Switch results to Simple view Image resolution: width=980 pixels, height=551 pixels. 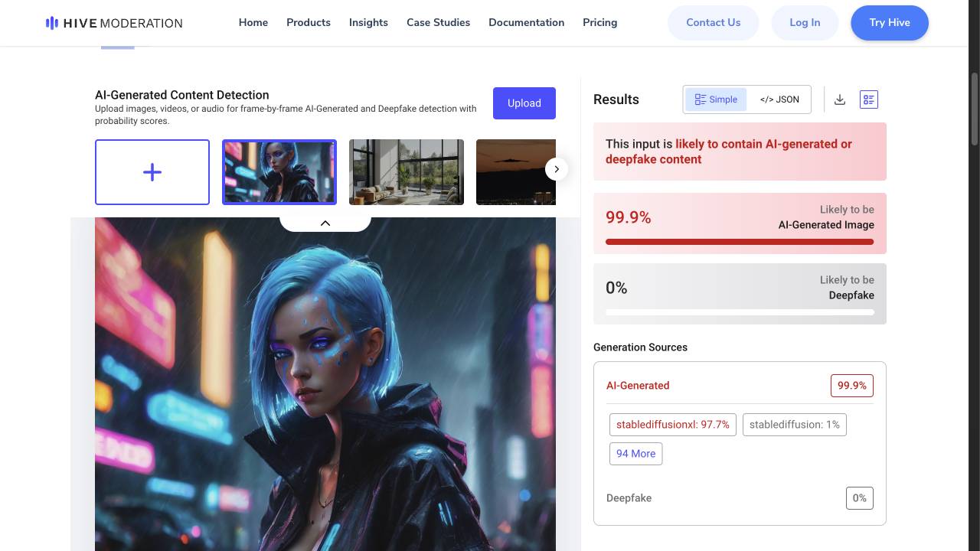coord(716,99)
